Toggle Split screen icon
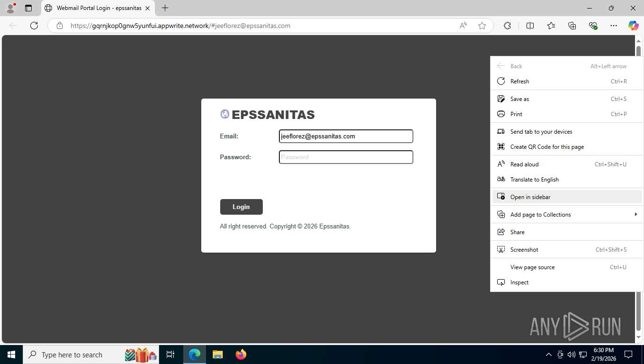The width and height of the screenshot is (644, 364). (x=530, y=26)
